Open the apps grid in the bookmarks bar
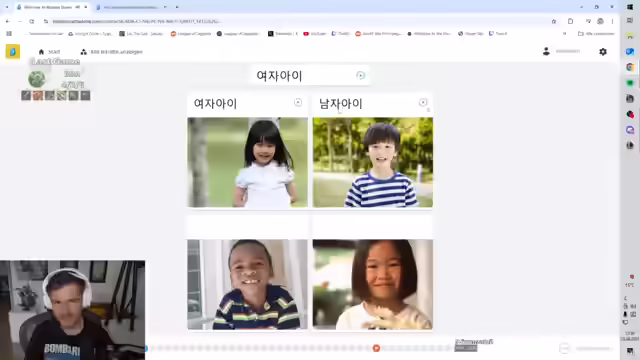Image resolution: width=640 pixels, height=360 pixels. click(x=9, y=33)
